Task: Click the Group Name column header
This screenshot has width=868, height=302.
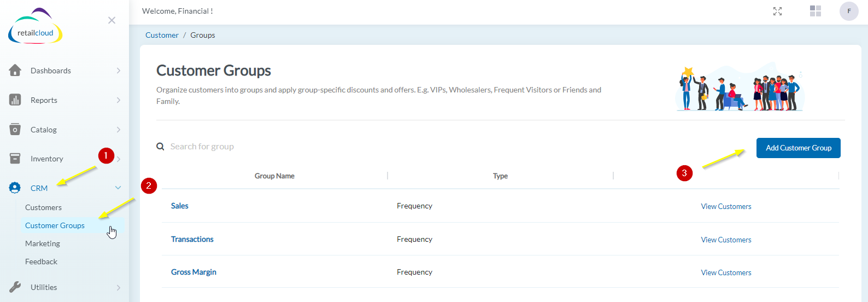Action: click(x=274, y=176)
